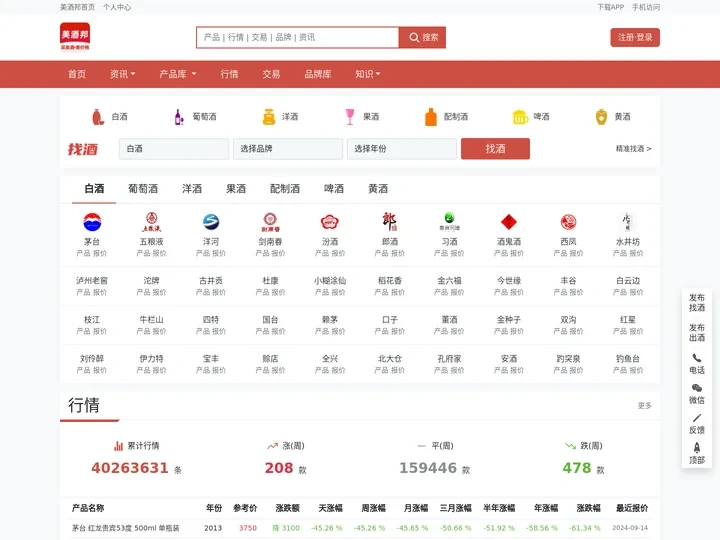This screenshot has width=720, height=540.
Task: Switch to the 黄酒 tab
Action: (378, 189)
